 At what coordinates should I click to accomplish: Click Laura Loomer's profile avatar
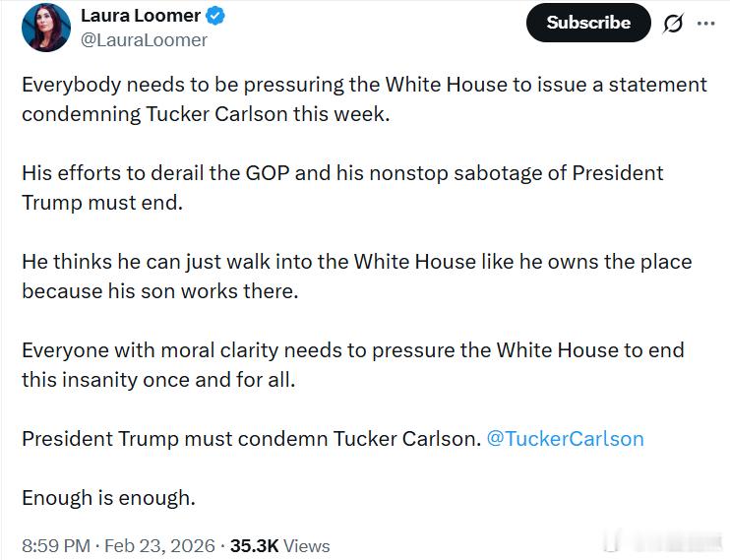(x=46, y=28)
